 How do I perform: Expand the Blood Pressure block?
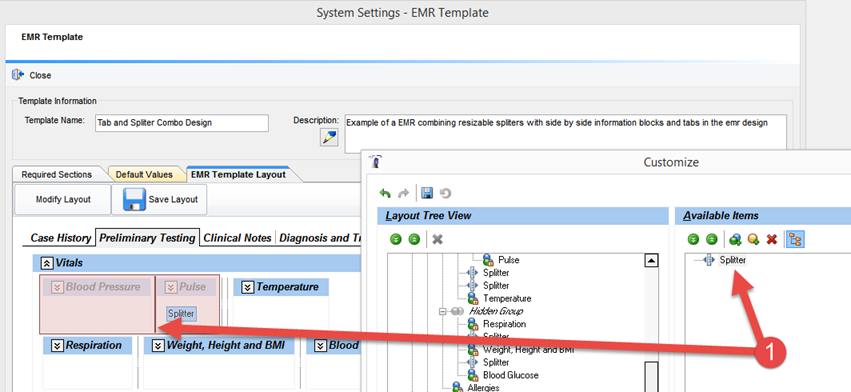[x=57, y=287]
